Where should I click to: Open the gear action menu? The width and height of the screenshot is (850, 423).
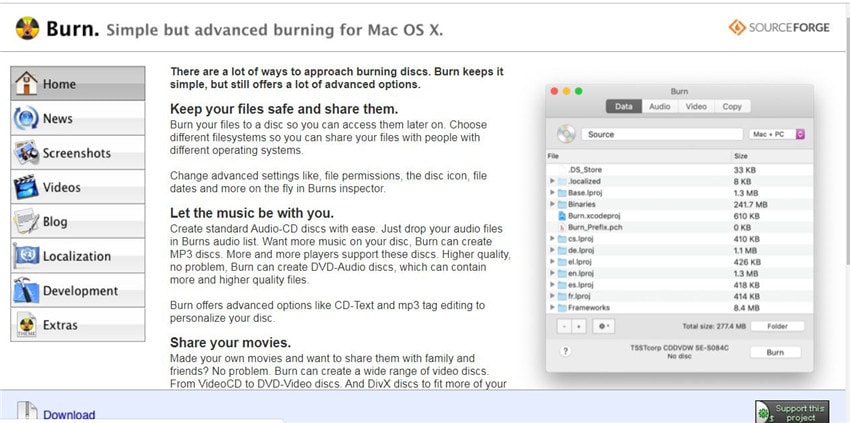[x=604, y=326]
